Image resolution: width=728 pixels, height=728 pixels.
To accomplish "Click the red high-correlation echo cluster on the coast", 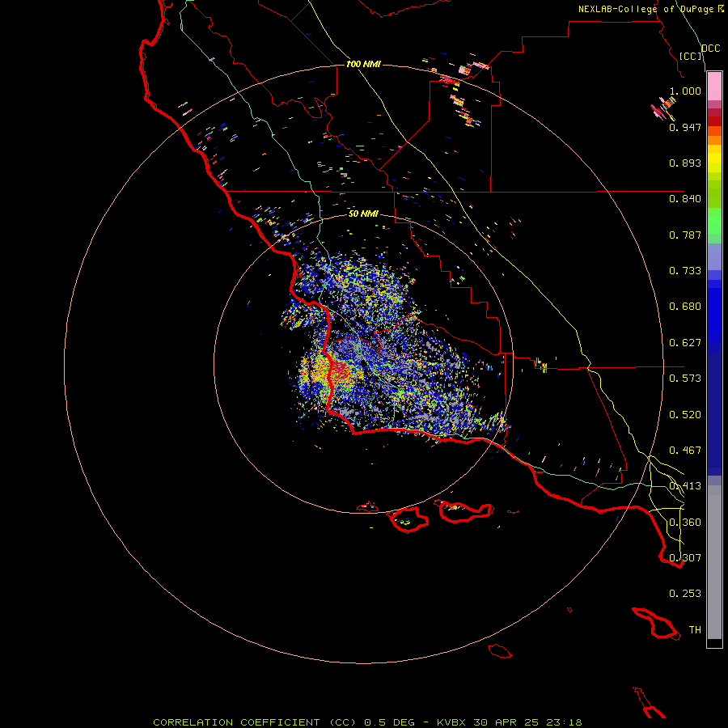I will coord(340,370).
